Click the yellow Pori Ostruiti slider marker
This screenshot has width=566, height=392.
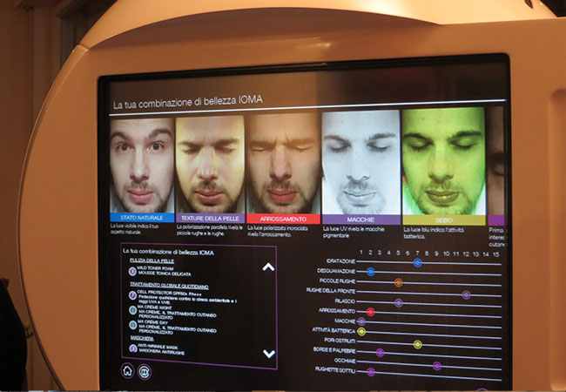point(417,344)
